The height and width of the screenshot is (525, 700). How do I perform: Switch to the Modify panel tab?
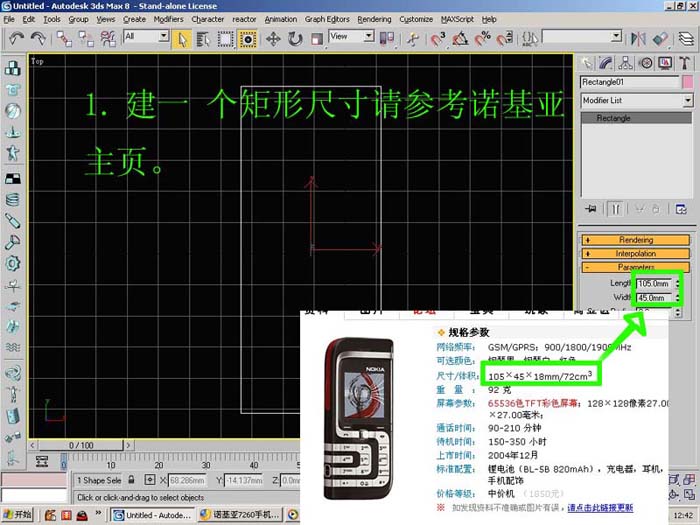[x=606, y=63]
